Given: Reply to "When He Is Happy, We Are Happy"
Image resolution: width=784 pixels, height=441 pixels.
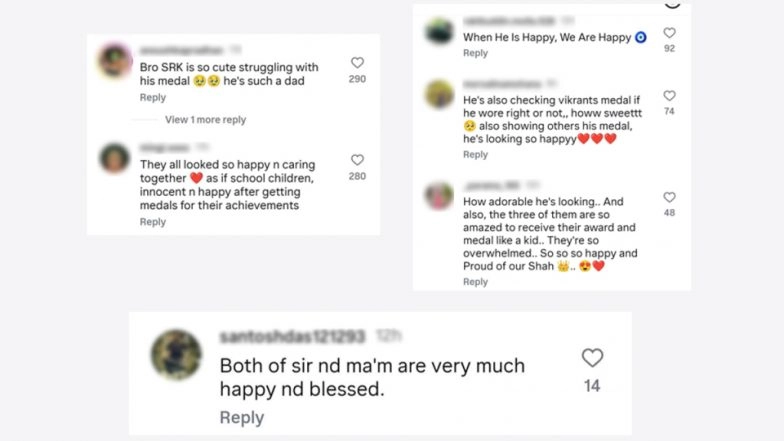Looking at the screenshot, I should click(475, 53).
